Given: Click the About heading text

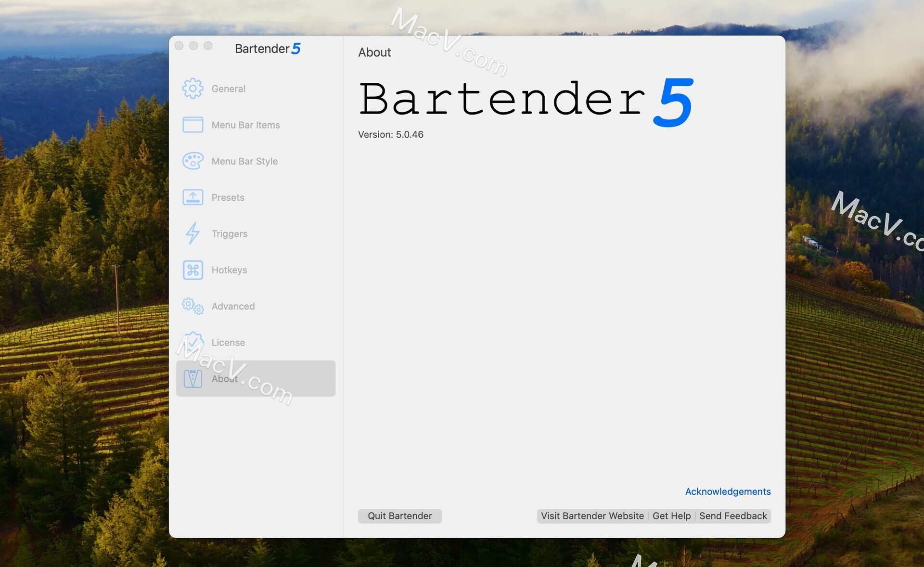Looking at the screenshot, I should pos(374,52).
